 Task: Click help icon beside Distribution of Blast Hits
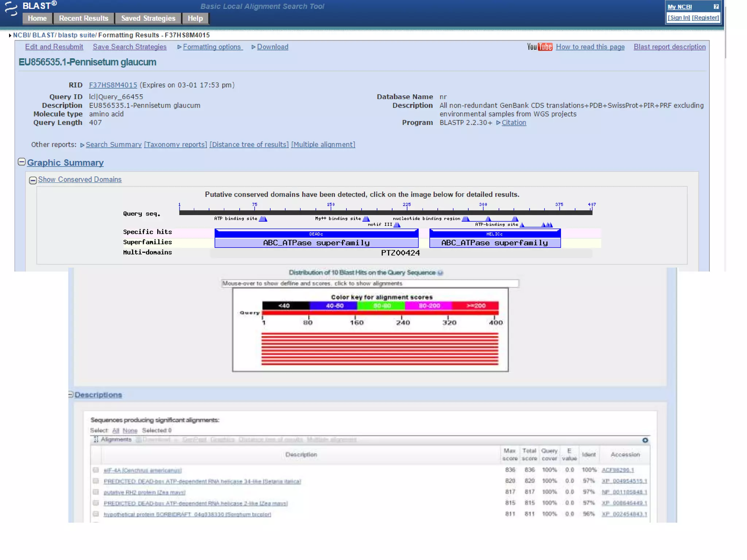point(440,273)
